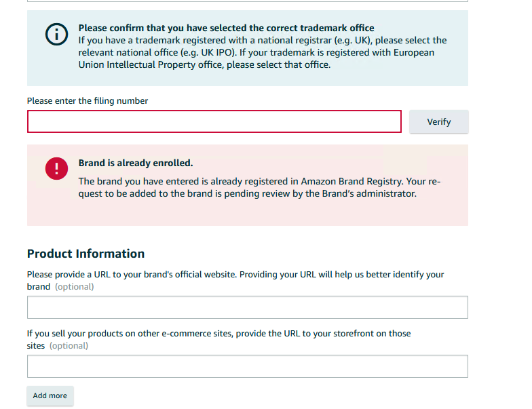Click the 'Brand is already enrolled.' heading
This screenshot has height=409, width=532.
(x=136, y=163)
